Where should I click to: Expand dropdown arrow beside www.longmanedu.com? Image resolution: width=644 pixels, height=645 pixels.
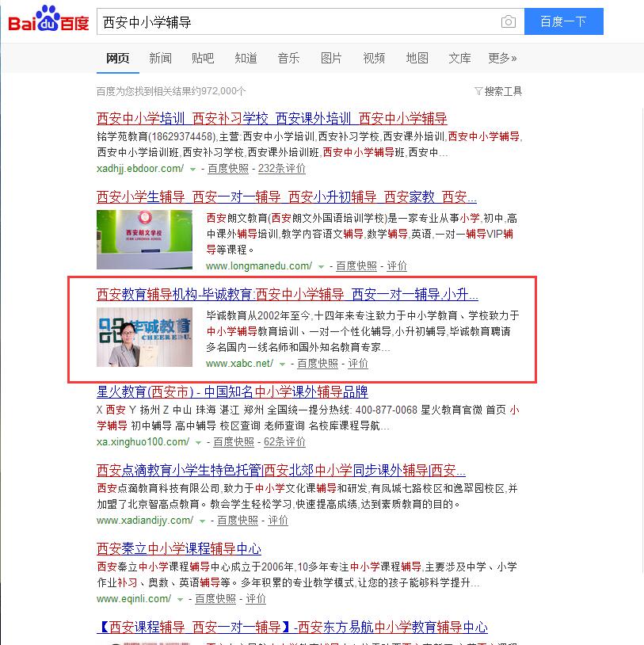(x=321, y=267)
